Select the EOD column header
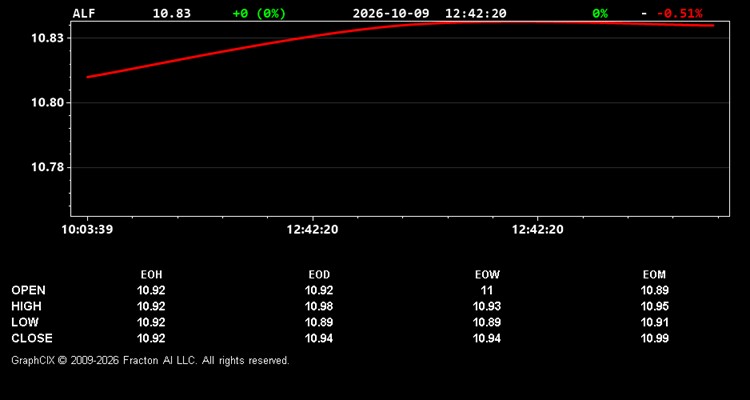This screenshot has height=400, width=750. (319, 275)
